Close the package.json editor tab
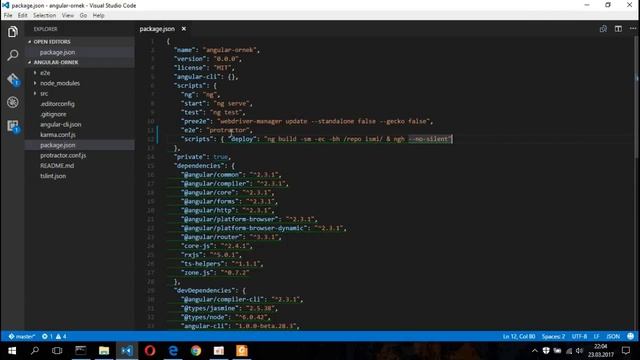 pos(184,29)
